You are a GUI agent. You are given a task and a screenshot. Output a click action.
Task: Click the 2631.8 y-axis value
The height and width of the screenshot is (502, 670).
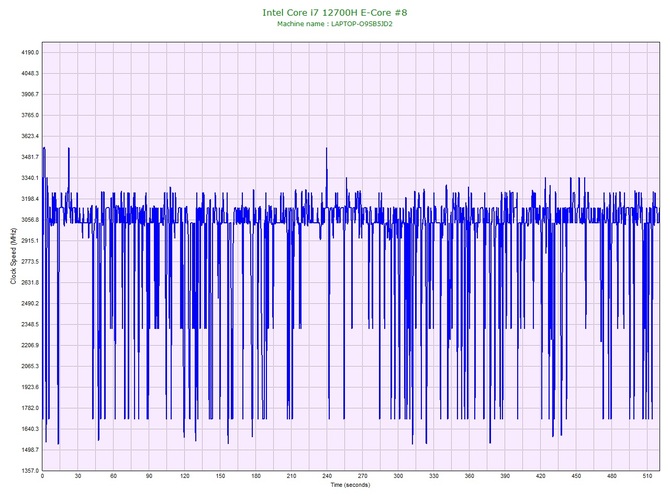pyautogui.click(x=30, y=283)
